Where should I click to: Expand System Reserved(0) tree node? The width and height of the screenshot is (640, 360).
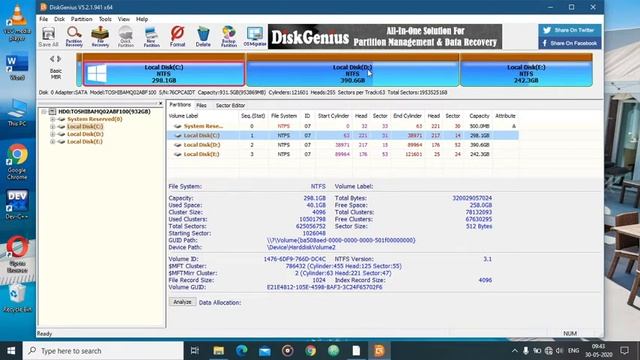point(52,119)
